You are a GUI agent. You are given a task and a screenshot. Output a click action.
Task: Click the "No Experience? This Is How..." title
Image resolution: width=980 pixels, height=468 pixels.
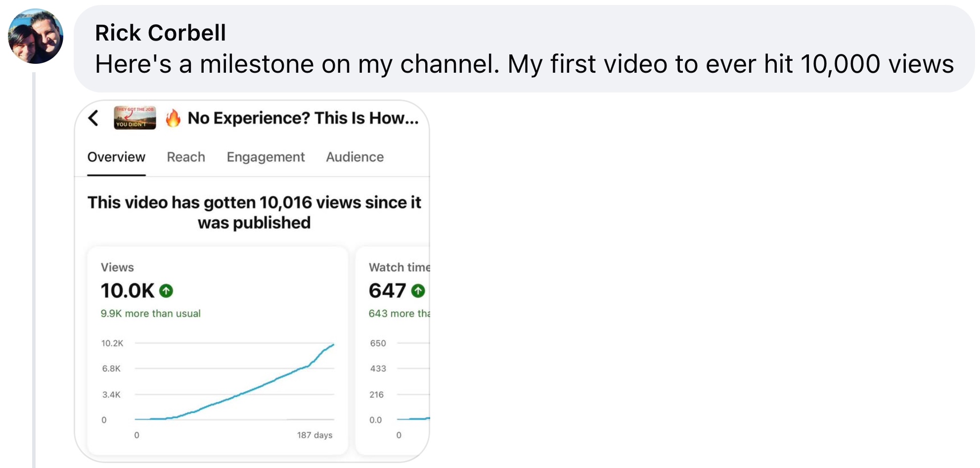click(303, 118)
